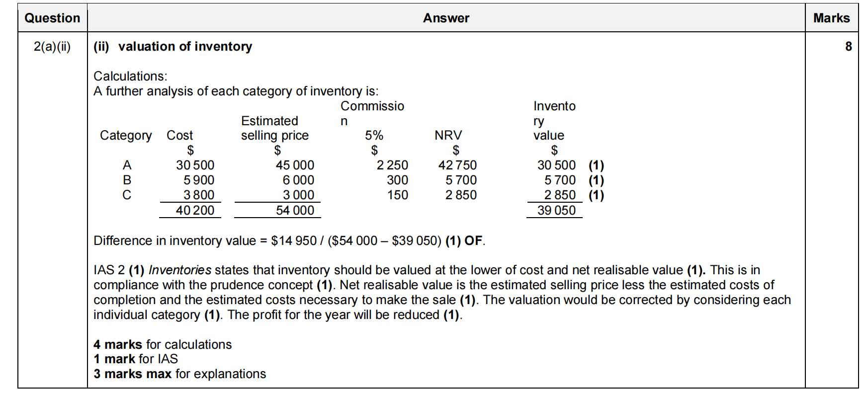The width and height of the screenshot is (868, 396).
Task: Click total inventory value 39 050
Action: click(556, 211)
